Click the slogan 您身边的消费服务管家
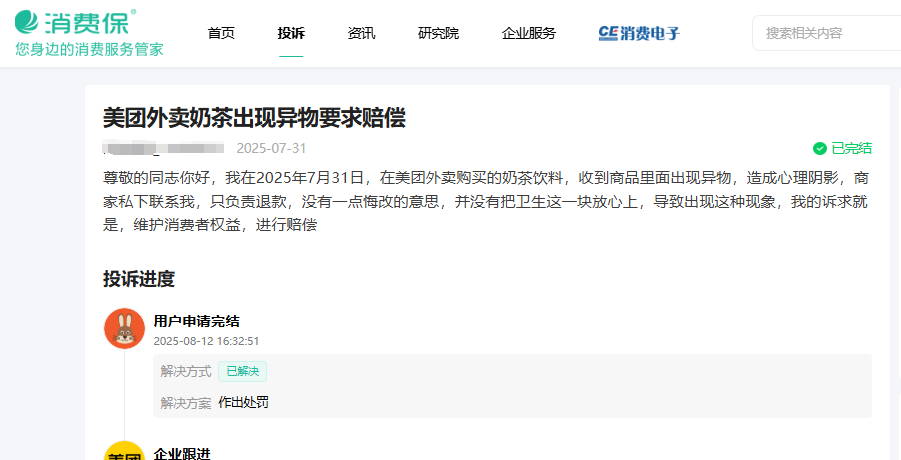Image resolution: width=901 pixels, height=460 pixels. (90, 49)
